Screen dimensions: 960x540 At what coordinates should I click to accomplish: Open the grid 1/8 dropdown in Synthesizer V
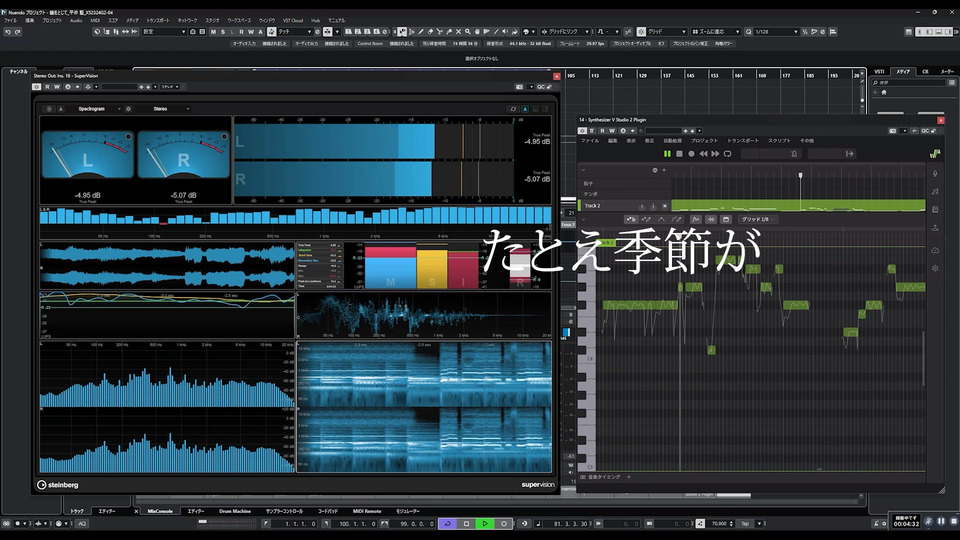coord(758,219)
